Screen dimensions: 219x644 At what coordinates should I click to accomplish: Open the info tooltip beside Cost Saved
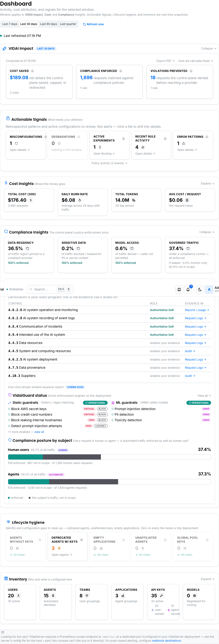tap(32, 71)
